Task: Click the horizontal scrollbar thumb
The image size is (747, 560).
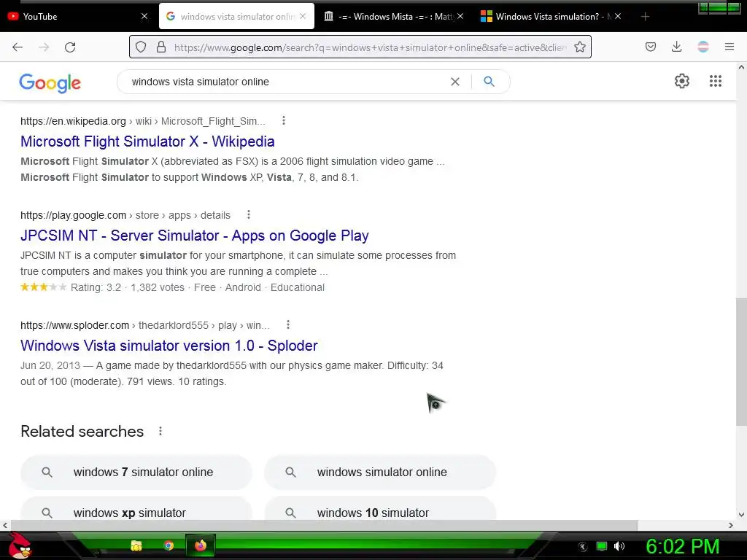Action: click(324, 525)
